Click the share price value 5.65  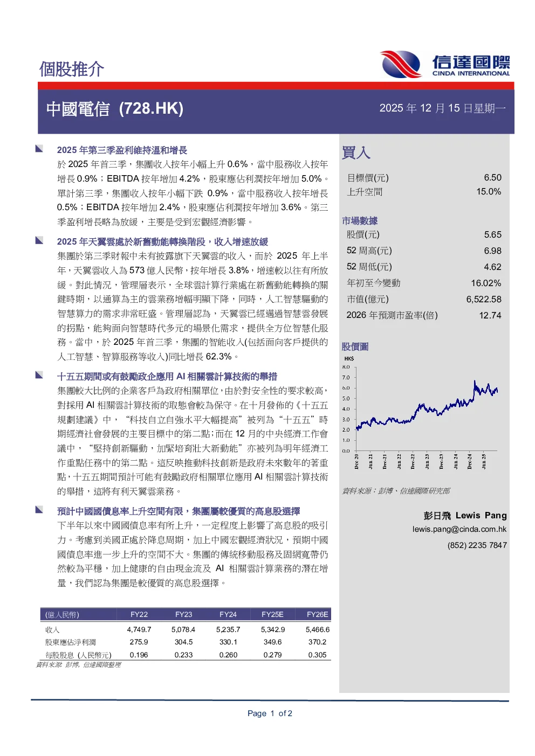point(492,234)
